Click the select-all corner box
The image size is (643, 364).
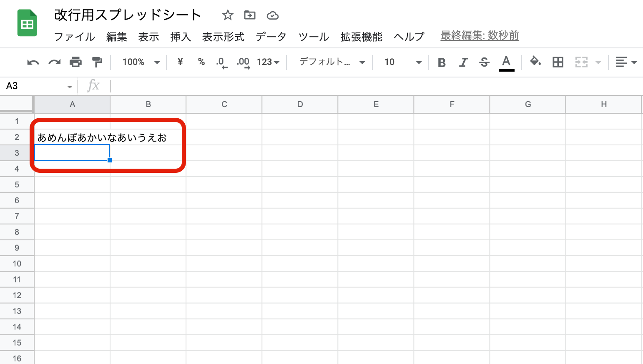click(17, 104)
